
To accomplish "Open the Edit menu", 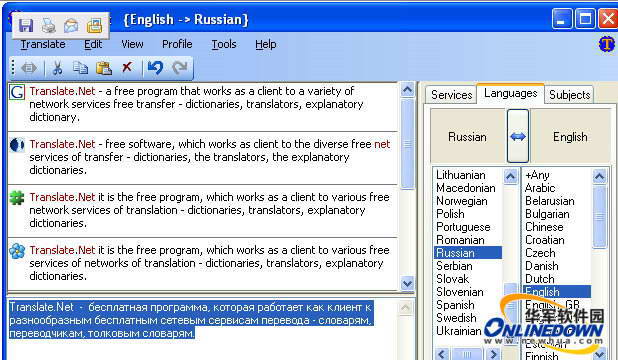I will pos(93,44).
